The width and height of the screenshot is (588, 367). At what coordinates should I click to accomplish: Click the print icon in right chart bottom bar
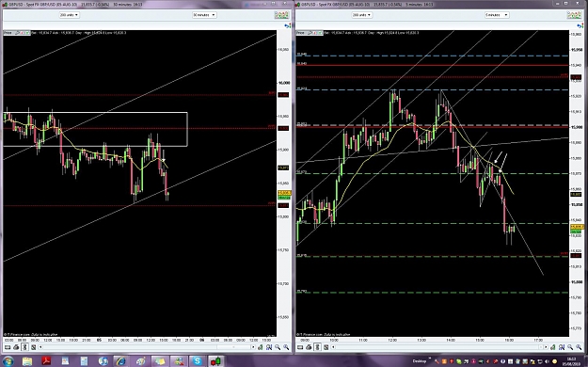[309, 347]
